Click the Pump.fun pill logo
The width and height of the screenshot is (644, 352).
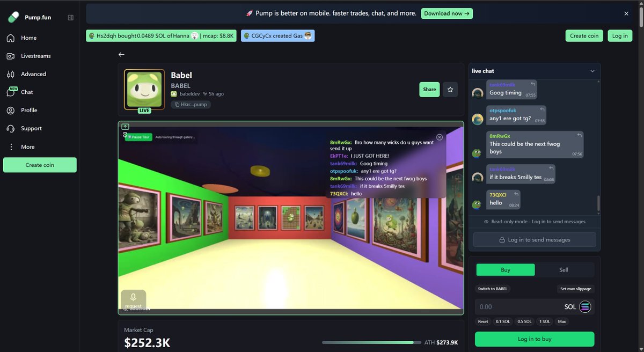[x=13, y=17]
